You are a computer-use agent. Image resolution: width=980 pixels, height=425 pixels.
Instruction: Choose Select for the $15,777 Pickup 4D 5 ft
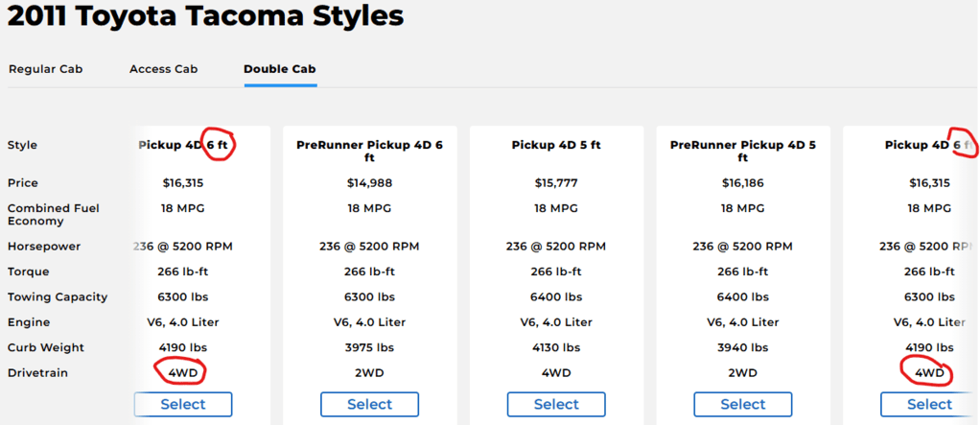(556, 405)
